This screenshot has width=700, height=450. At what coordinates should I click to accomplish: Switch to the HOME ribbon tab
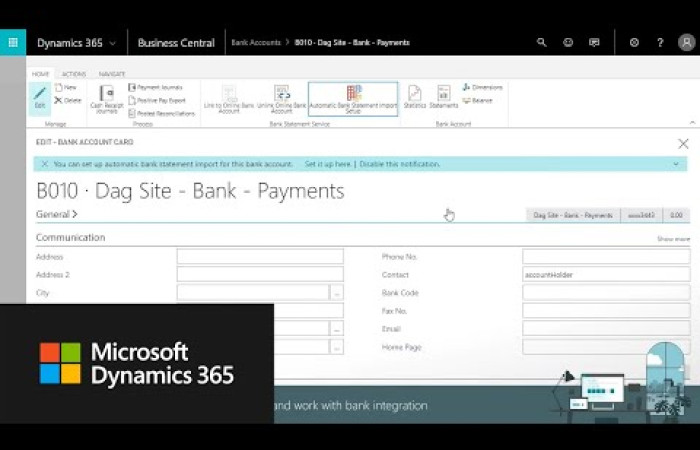(40, 74)
